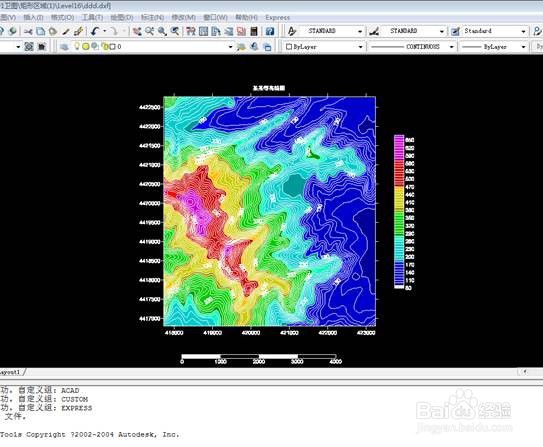This screenshot has width=543, height=447.
Task: Click the Undo arrow icon
Action: (x=95, y=32)
